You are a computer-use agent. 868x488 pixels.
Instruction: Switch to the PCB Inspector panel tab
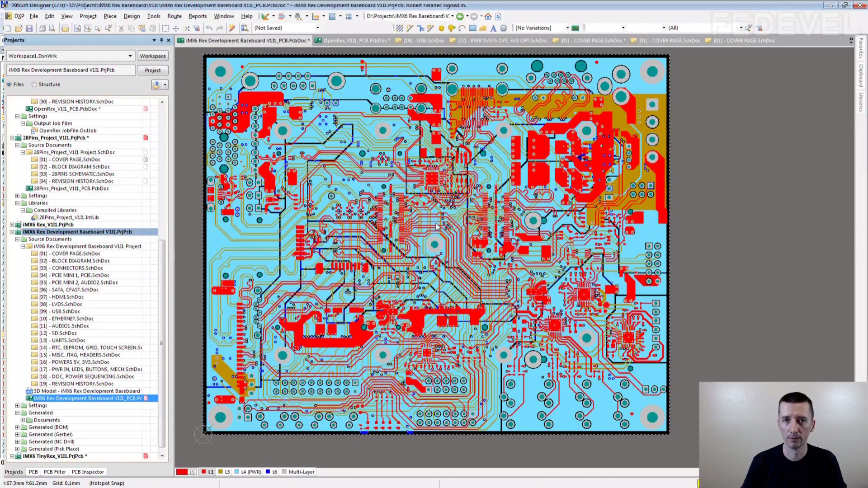[x=88, y=472]
